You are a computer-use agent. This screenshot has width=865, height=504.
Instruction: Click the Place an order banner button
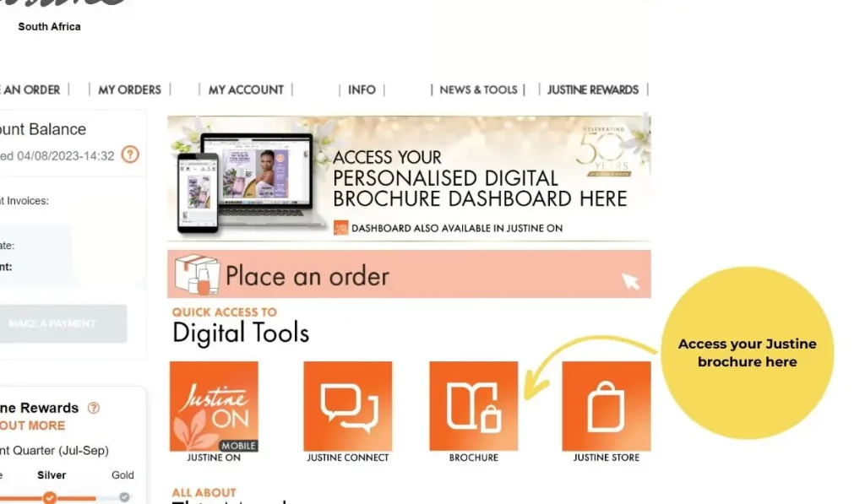409,274
